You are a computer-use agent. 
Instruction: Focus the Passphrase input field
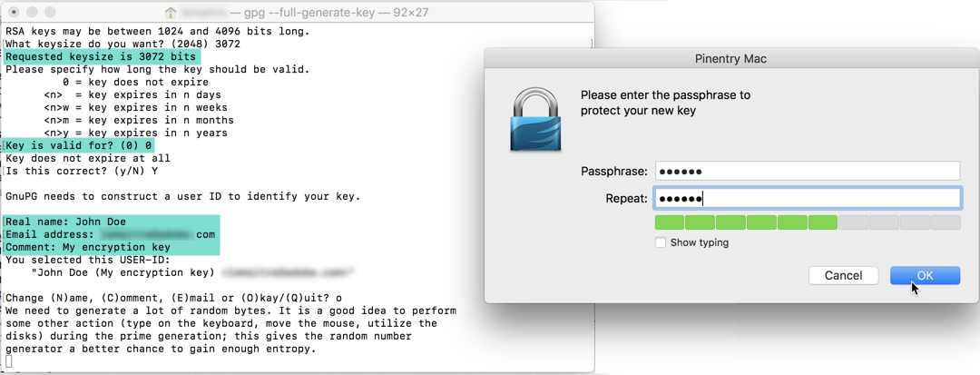[x=808, y=171]
